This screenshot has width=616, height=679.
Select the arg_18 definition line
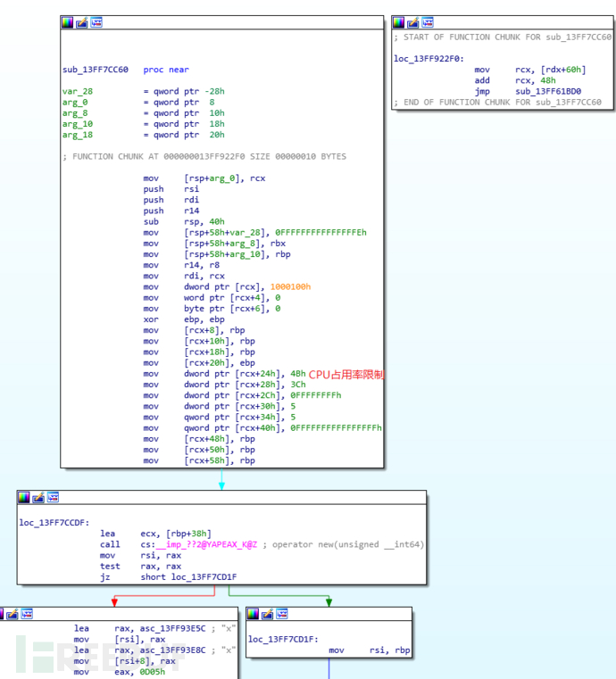pos(144,135)
